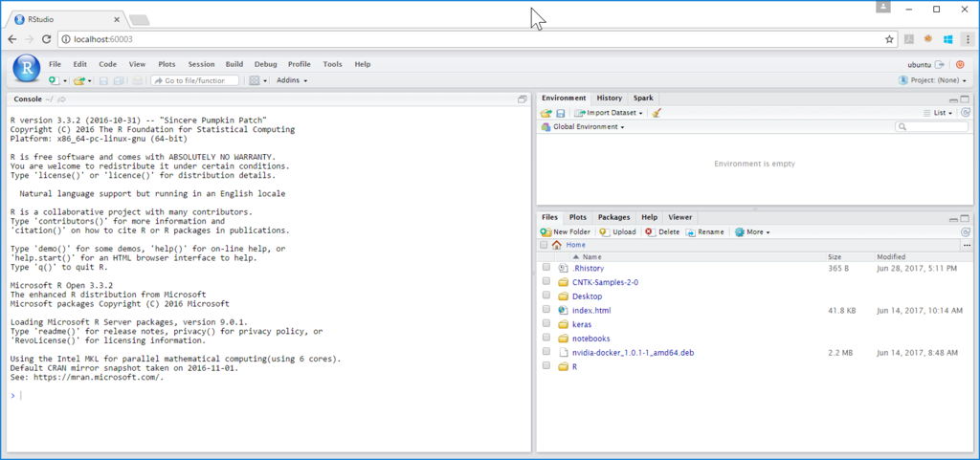Image resolution: width=980 pixels, height=460 pixels.
Task: Check the notebooks folder checkbox
Action: [x=546, y=338]
